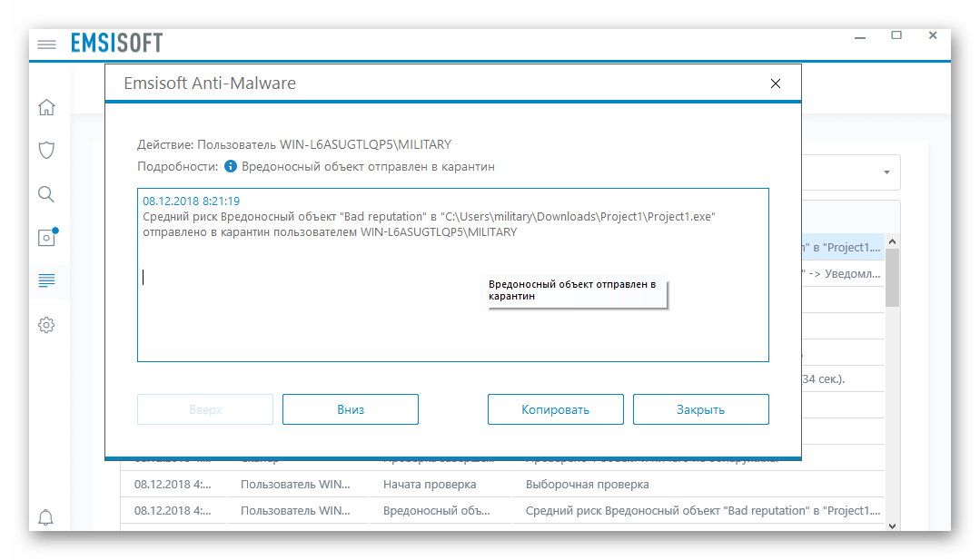Click the blue info icon beside Подробности
The image size is (980, 560).
pyautogui.click(x=231, y=166)
